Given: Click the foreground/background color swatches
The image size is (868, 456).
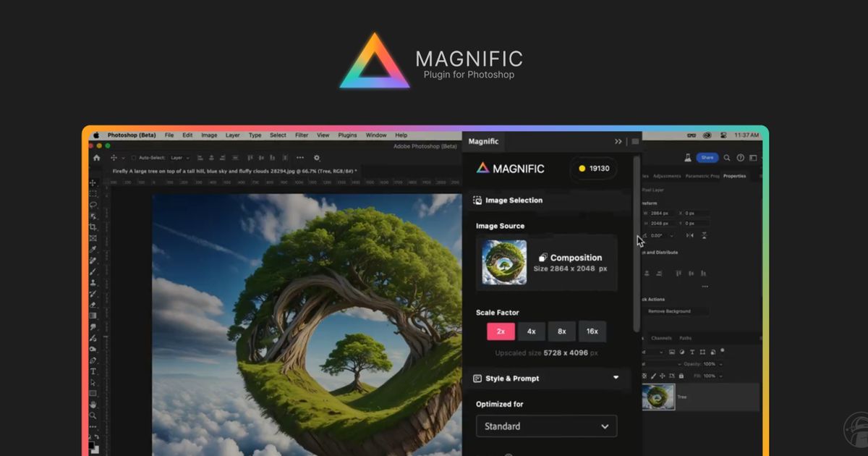Looking at the screenshot, I should click(x=94, y=447).
